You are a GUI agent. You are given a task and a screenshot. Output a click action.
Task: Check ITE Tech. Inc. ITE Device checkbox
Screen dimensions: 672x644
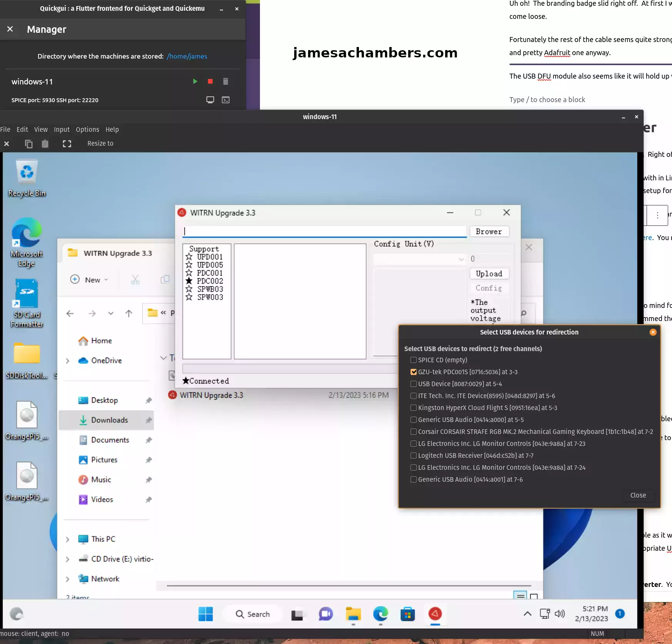coord(414,396)
